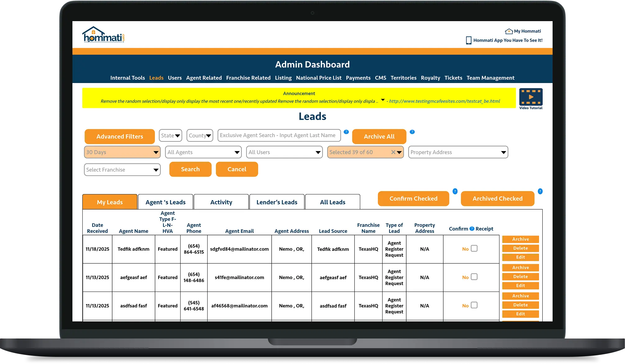Click the phone icon beside Hommati App
625x364 pixels.
[x=469, y=40]
